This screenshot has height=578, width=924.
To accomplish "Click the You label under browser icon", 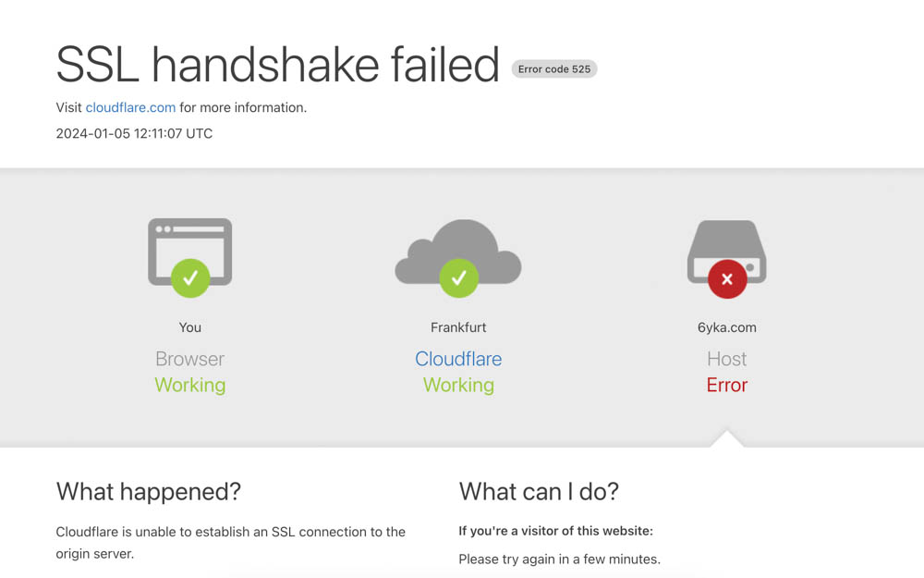I will coord(189,327).
